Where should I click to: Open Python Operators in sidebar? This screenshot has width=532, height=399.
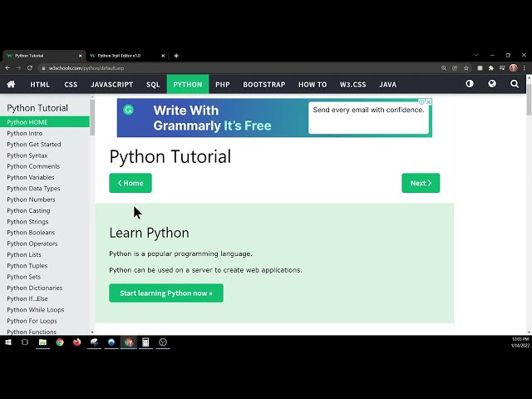coord(32,244)
